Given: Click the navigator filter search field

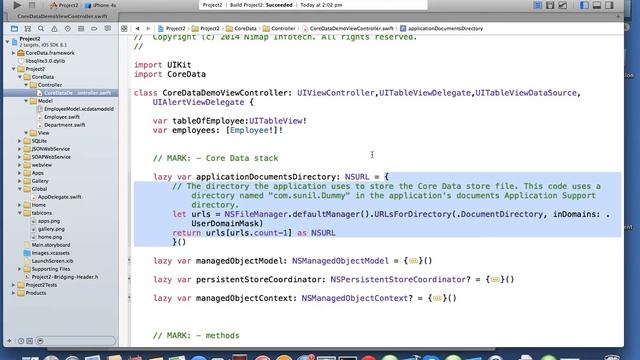Looking at the screenshot, I should coord(76,341).
